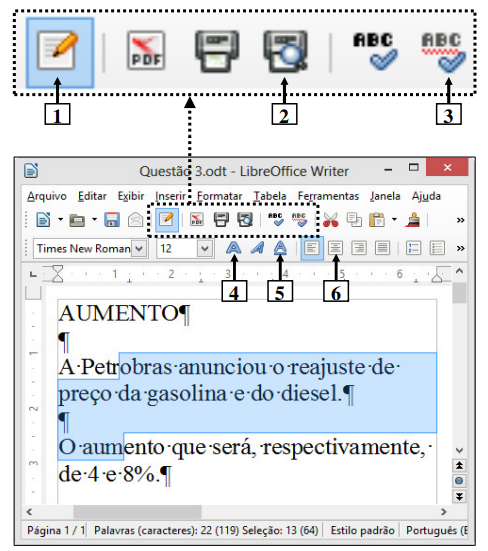
Task: Expand the Paste dropdown arrow
Action: 394,220
